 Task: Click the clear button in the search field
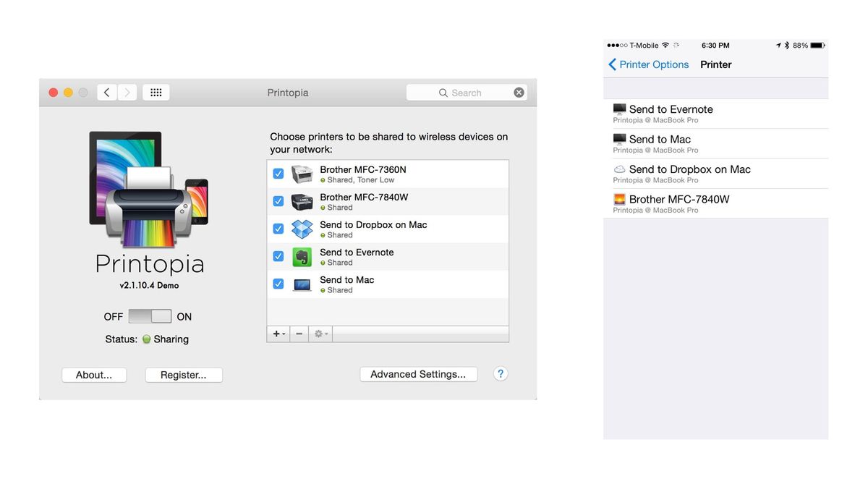(x=519, y=92)
